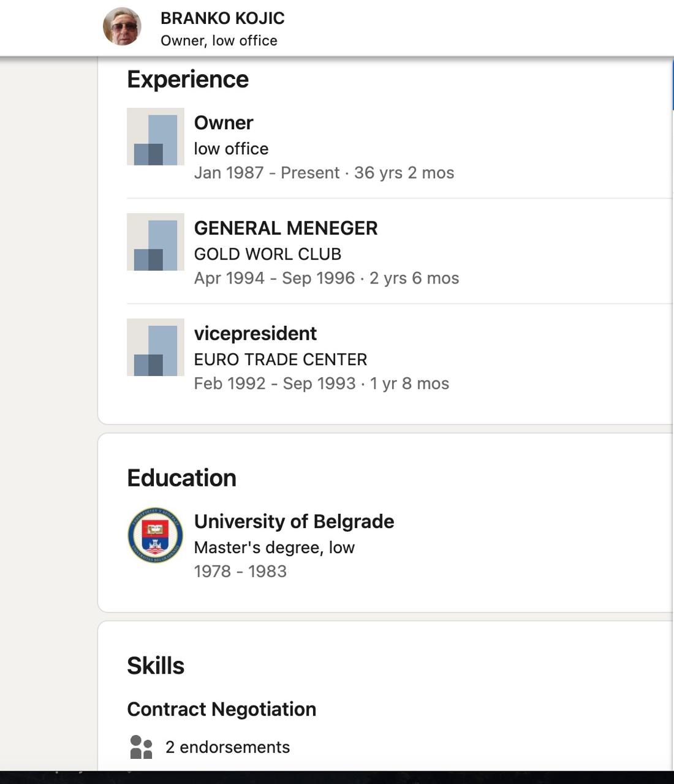Select the GOLD WORL CLUB company name
The height and width of the screenshot is (784, 674).
(267, 254)
